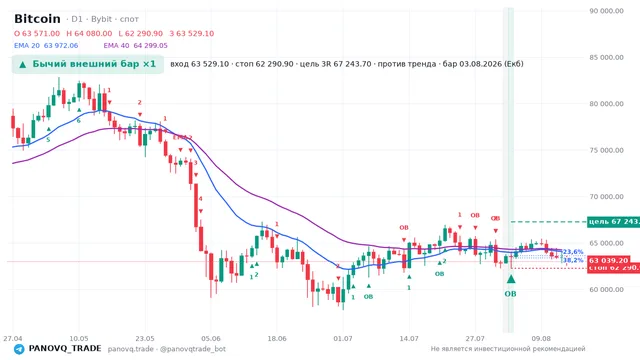The height and width of the screenshot is (360, 640).
Task: Click the 75 000.00 price axis label
Action: tap(607, 150)
